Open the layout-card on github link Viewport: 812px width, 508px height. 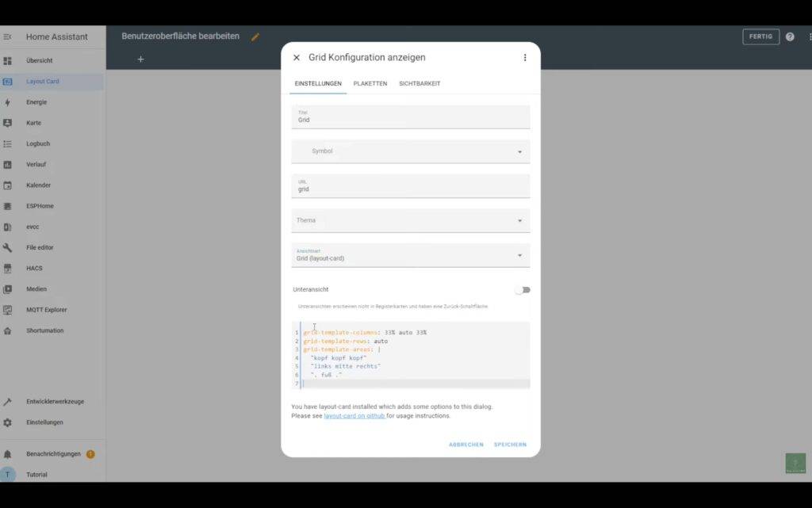354,416
